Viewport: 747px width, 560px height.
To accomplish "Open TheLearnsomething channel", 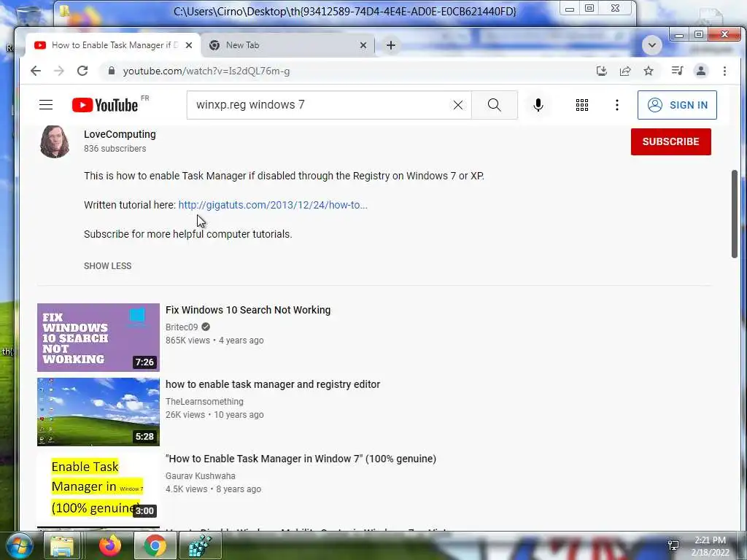I will click(204, 402).
